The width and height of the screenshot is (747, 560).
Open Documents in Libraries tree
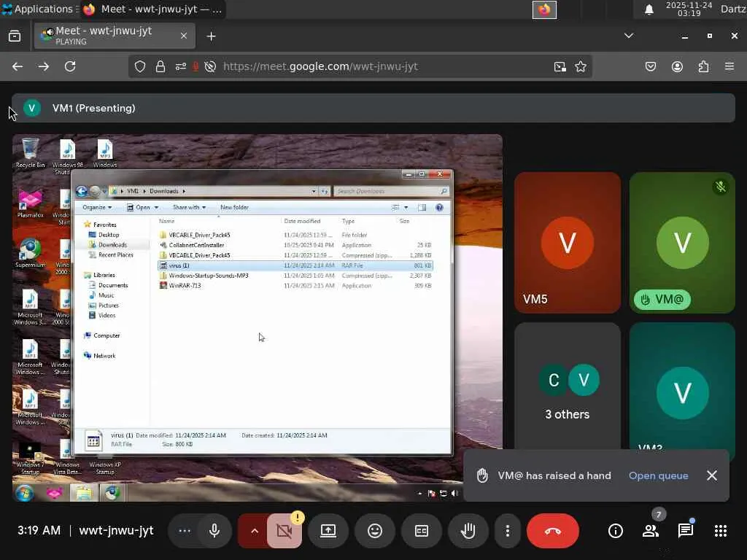pos(112,285)
